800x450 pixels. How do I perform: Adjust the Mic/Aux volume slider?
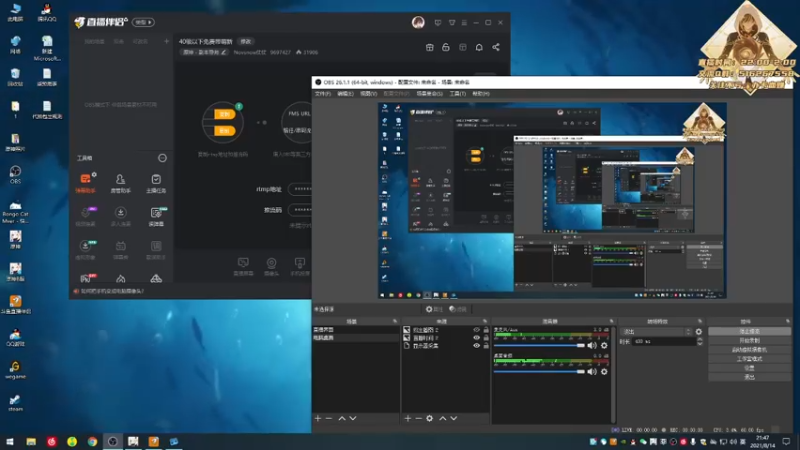pos(539,345)
